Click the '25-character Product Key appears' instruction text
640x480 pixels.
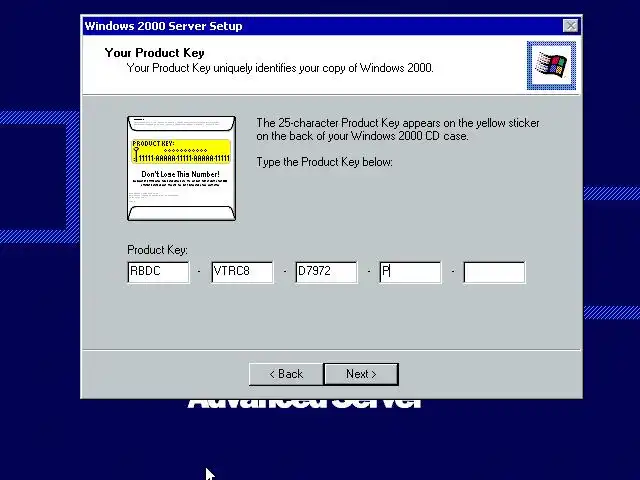pos(398,129)
